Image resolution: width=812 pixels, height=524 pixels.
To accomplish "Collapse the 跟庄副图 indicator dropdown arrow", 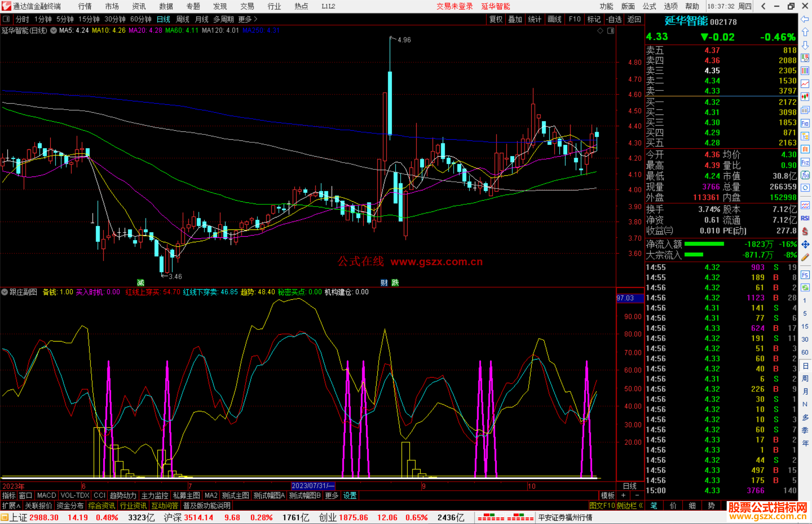I will (x=5, y=292).
